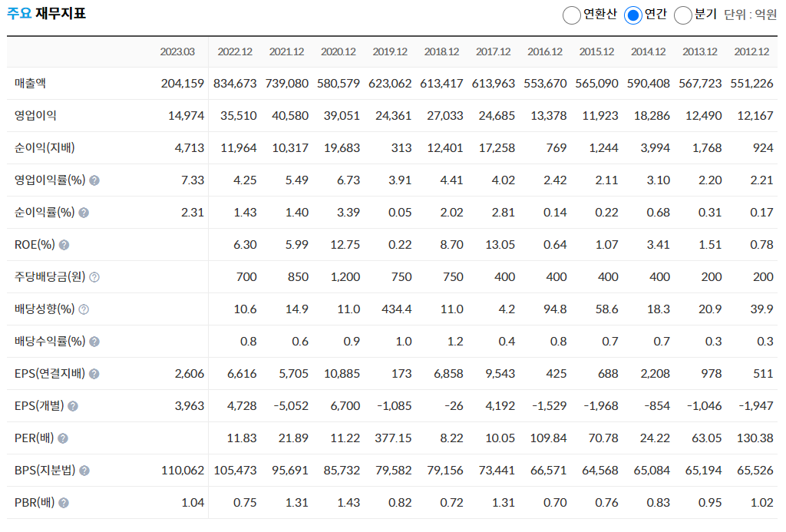Viewport: 786px width, 532px height.
Task: Click 배당수익률 value 1.2
Action: pos(455,342)
